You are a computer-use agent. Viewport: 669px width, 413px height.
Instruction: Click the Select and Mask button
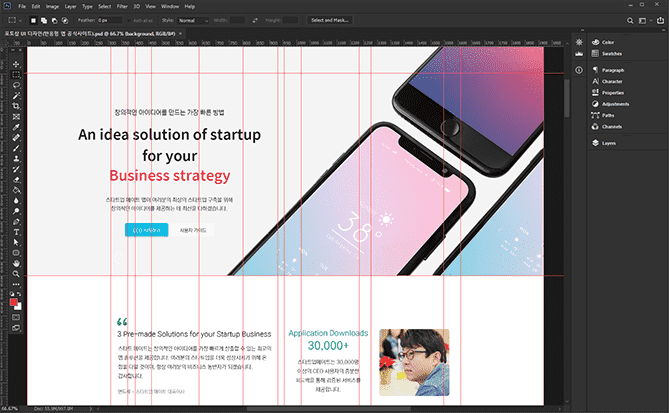[330, 20]
